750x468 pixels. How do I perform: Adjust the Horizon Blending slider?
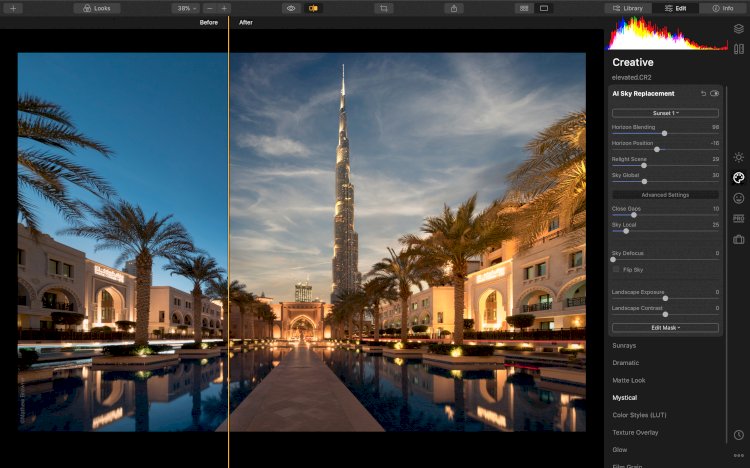click(x=664, y=134)
